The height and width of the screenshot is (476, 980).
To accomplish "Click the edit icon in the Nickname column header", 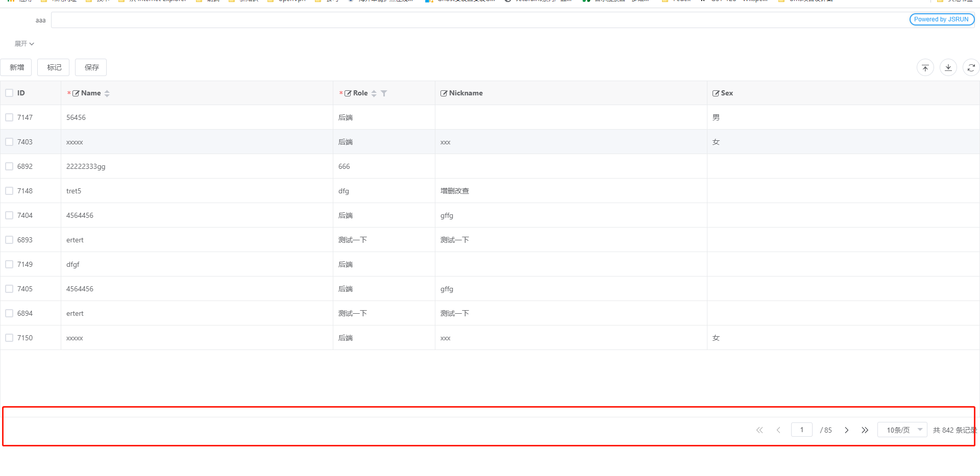I will [444, 93].
